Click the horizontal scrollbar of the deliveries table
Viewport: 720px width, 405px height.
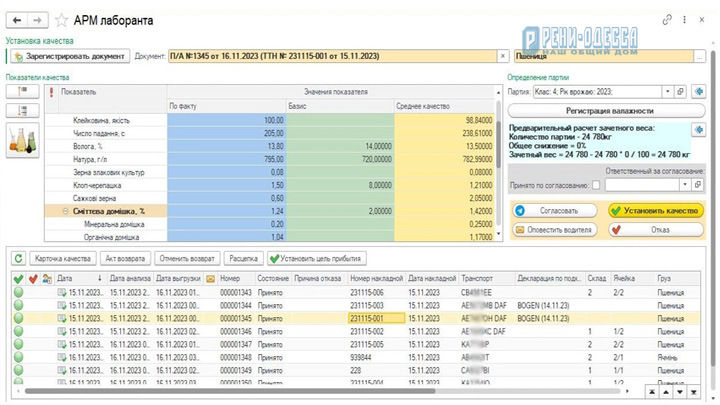tap(230, 391)
